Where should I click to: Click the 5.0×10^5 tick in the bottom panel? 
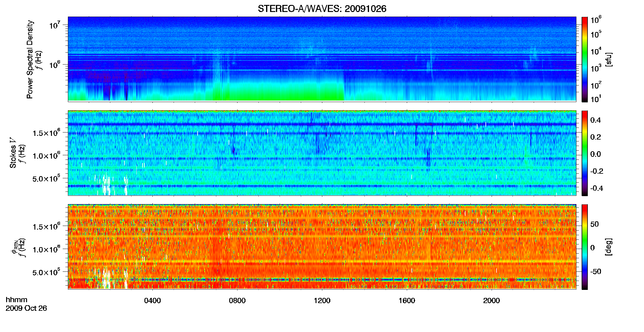[x=46, y=272]
